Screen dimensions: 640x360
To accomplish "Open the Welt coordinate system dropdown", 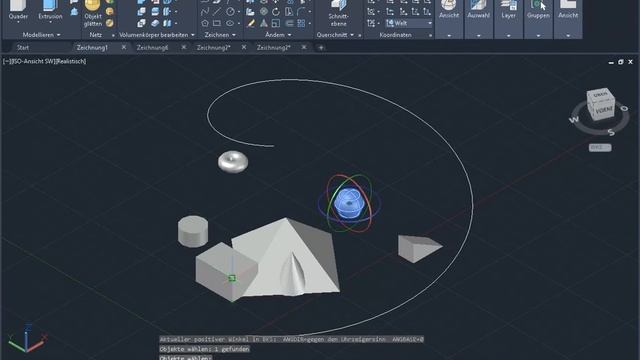I will (x=409, y=23).
